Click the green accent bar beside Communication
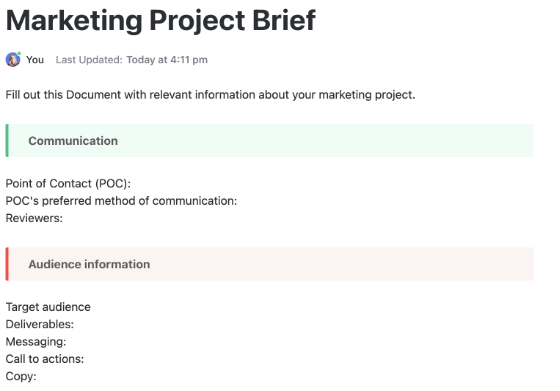The height and width of the screenshot is (391, 560). click(7, 141)
